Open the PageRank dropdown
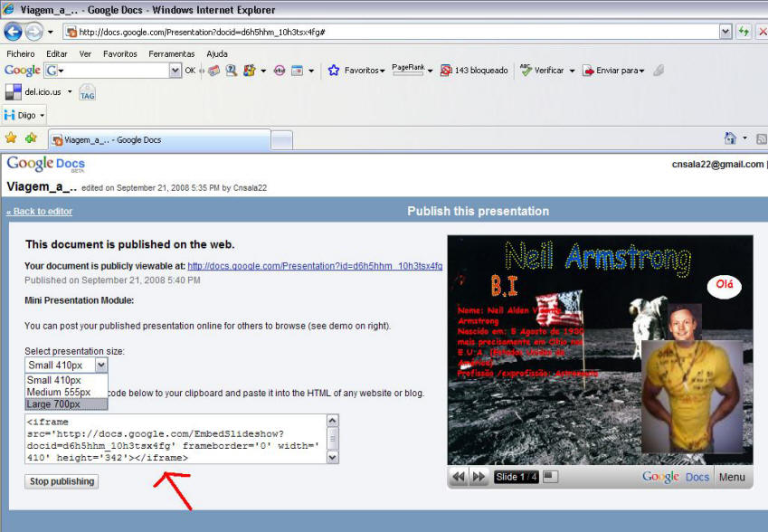 pos(412,71)
